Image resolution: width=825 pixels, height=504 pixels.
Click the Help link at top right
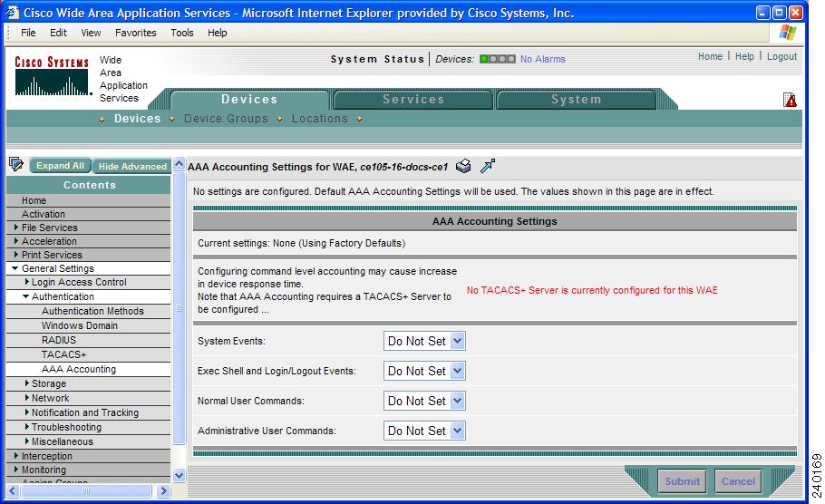click(744, 56)
